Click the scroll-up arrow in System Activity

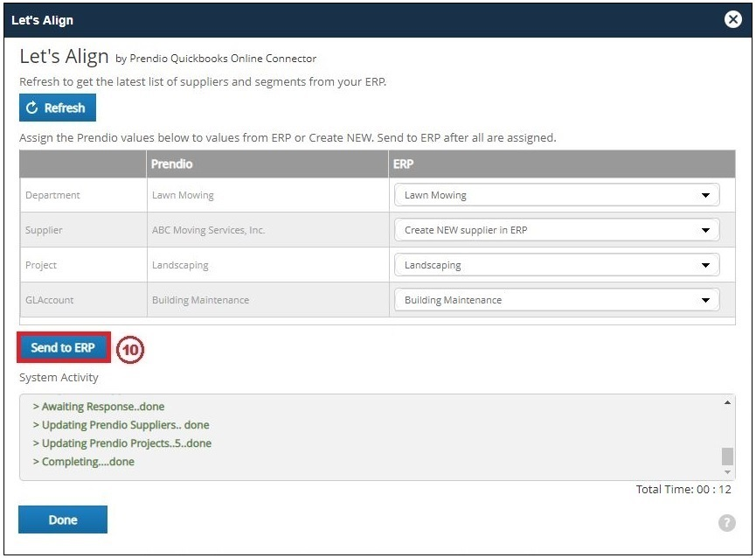point(725,401)
